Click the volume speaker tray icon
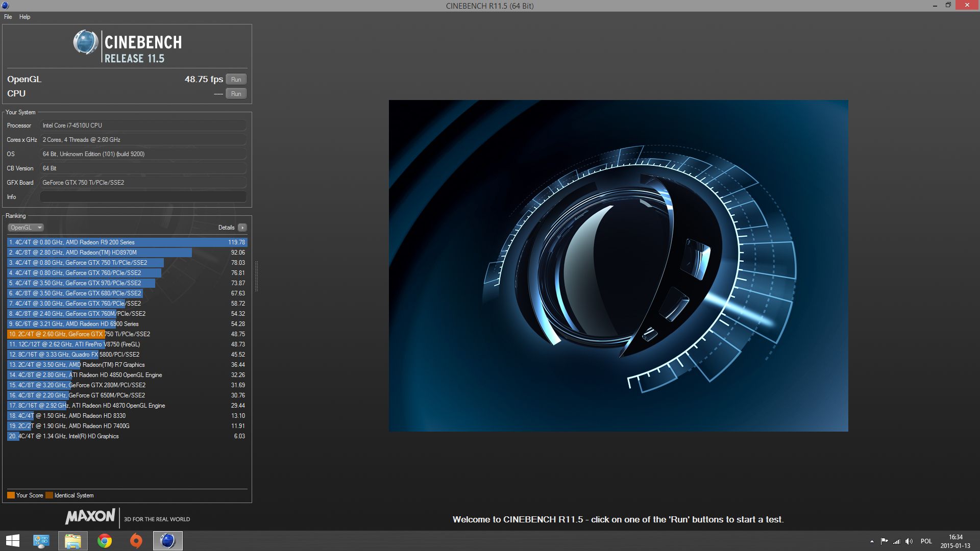The height and width of the screenshot is (551, 980). (909, 541)
